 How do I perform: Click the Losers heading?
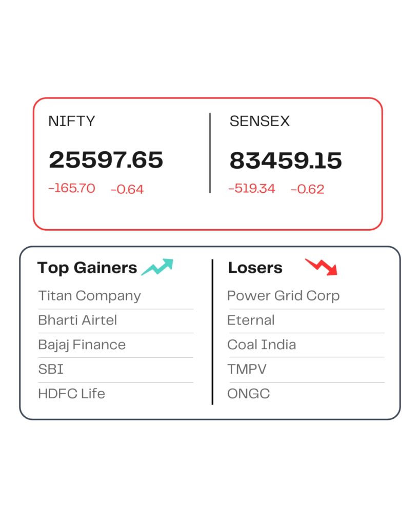point(255,268)
